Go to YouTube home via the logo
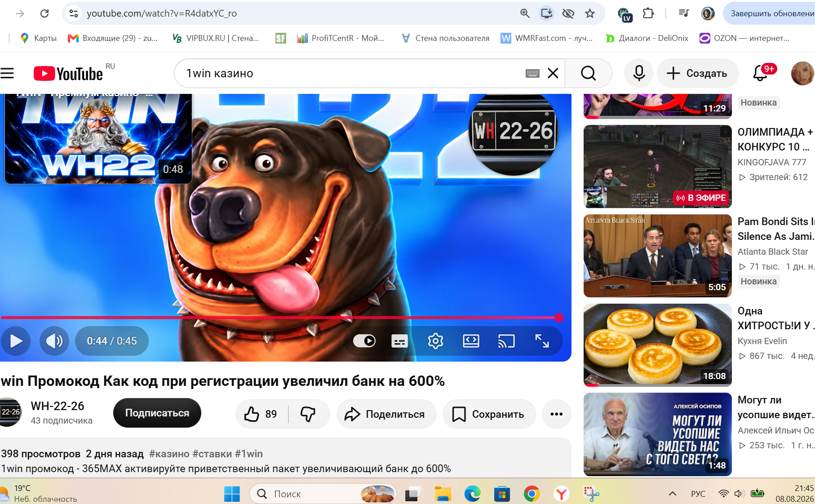Viewport: 815px width, 504px height. coord(68,73)
